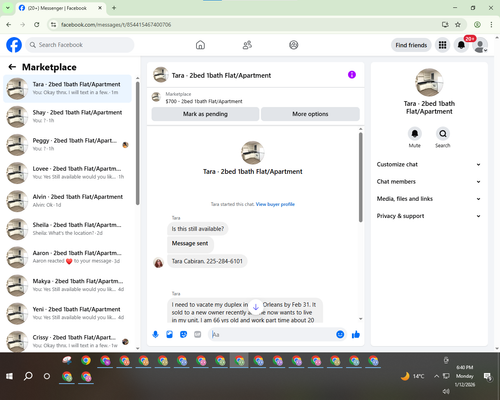Image resolution: width=500 pixels, height=400 pixels.
Task: Click the browser back arrow
Action: [x=9, y=24]
